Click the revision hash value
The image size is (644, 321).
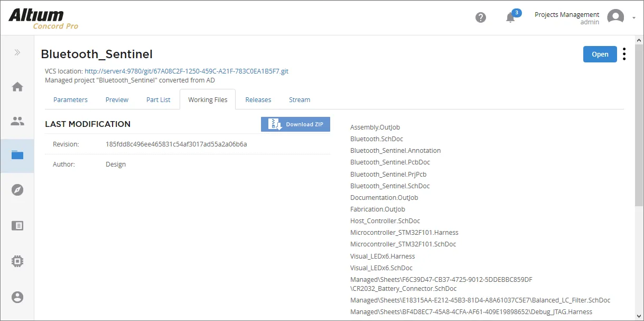(176, 144)
